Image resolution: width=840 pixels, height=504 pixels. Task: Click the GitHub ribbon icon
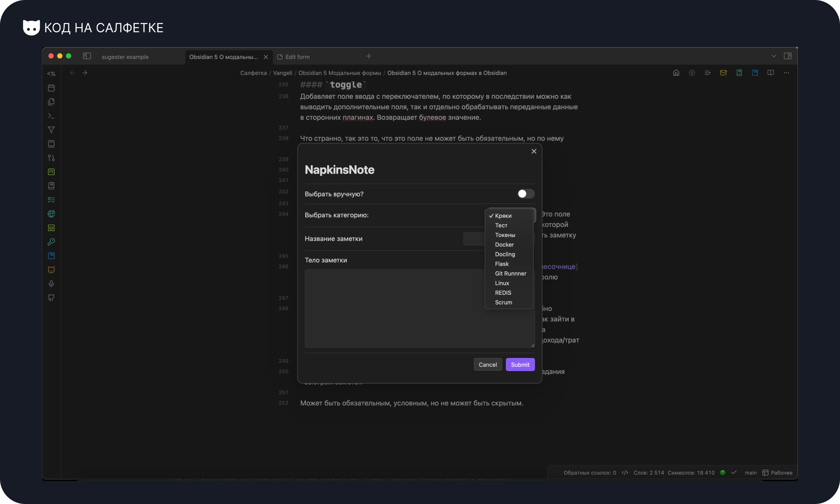tap(51, 298)
